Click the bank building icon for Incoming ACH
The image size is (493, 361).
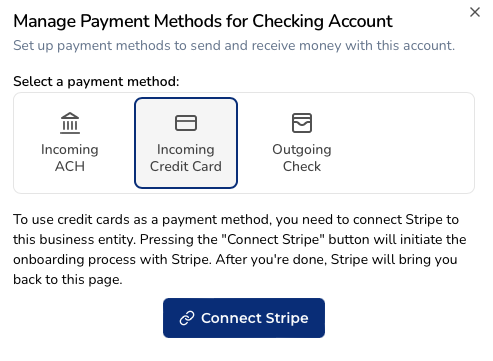(x=70, y=123)
